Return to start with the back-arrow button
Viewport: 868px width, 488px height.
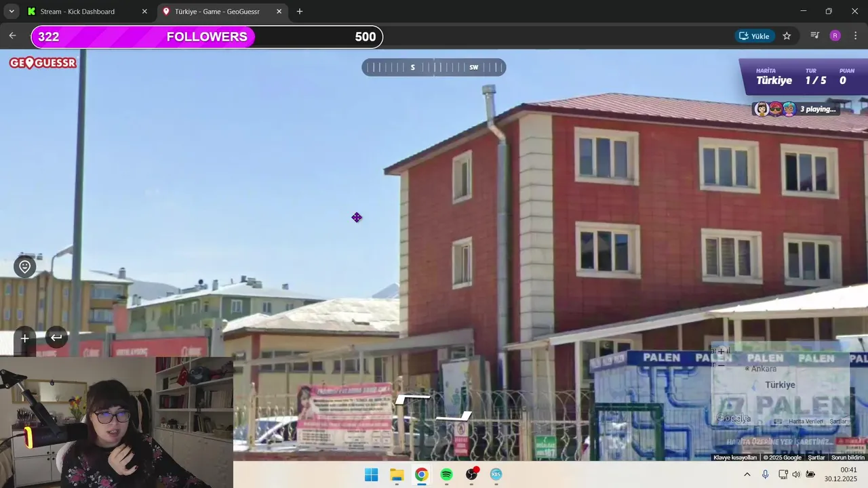pos(56,338)
